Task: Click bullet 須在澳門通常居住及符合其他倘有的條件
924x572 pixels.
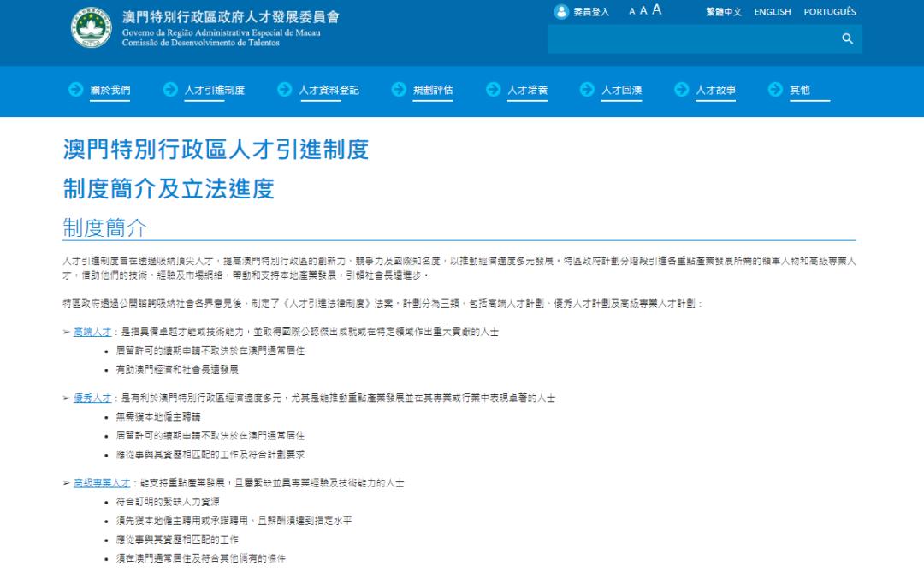Action: [x=200, y=557]
